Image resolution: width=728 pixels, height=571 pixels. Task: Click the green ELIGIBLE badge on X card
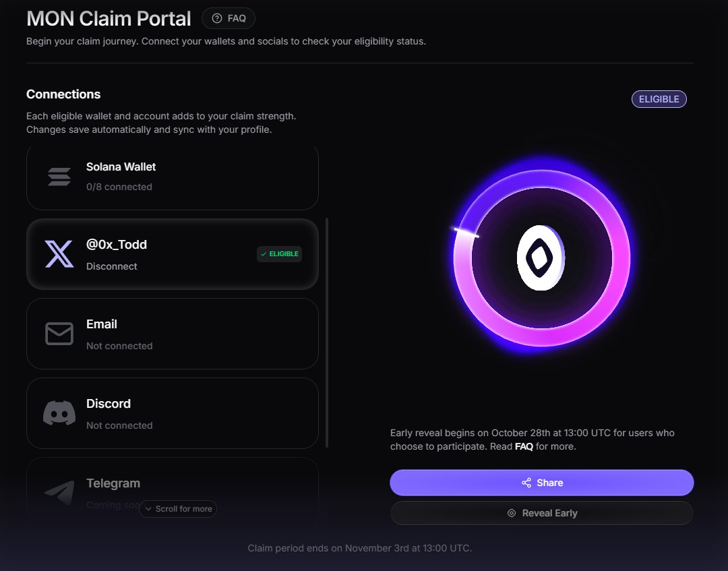pyautogui.click(x=280, y=254)
